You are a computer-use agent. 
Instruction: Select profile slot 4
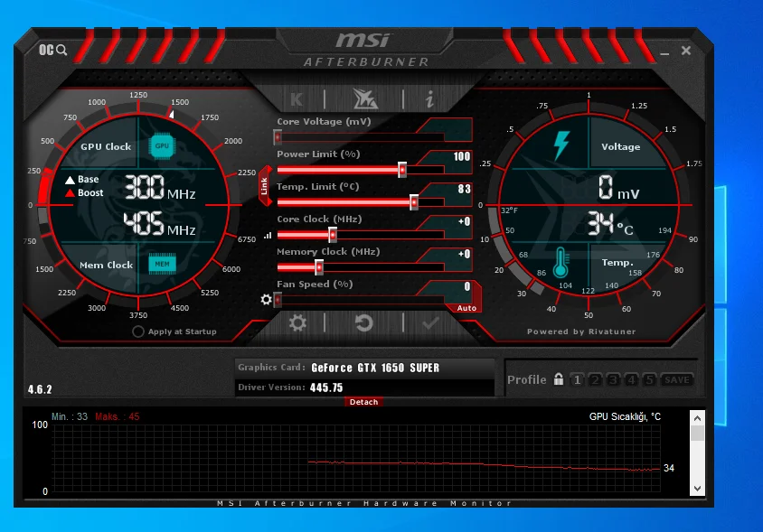click(631, 379)
